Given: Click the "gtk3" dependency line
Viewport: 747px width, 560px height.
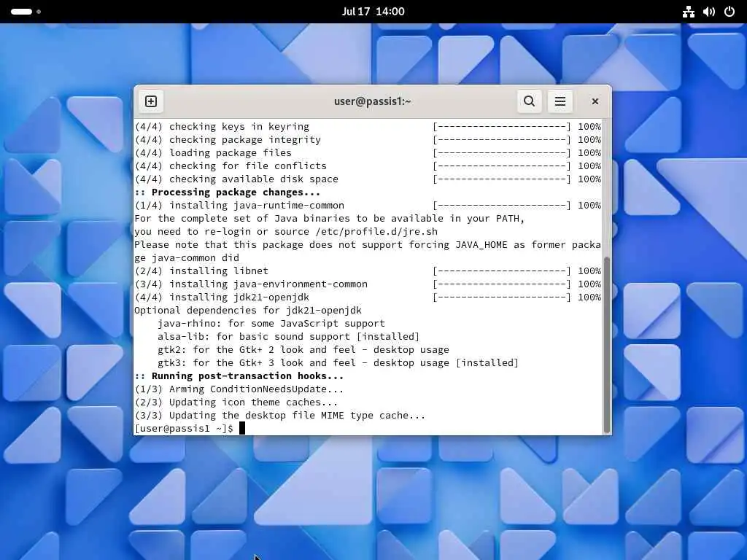Looking at the screenshot, I should 338,363.
